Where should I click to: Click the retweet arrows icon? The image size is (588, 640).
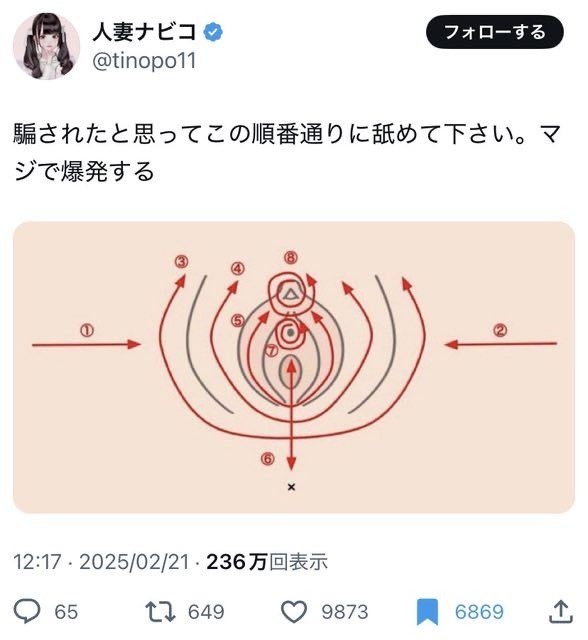160,611
